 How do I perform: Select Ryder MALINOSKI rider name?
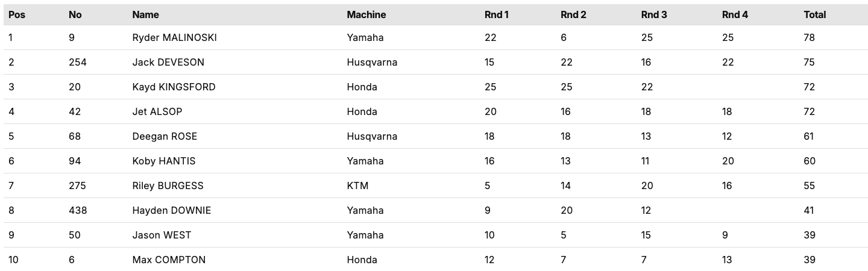(174, 37)
